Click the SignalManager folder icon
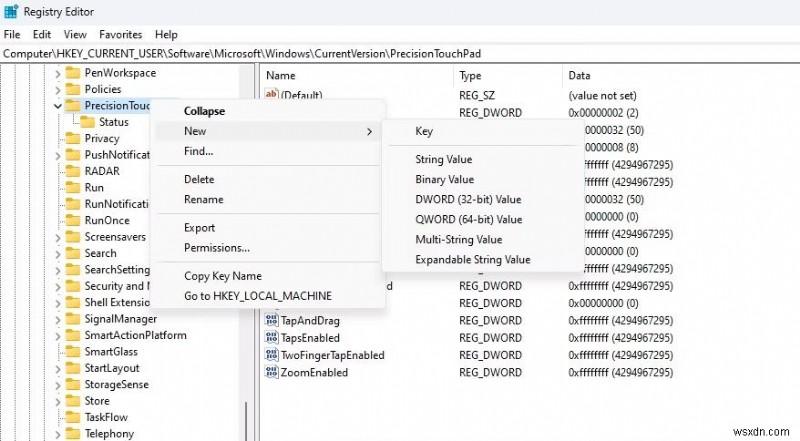800x441 pixels. click(x=73, y=319)
